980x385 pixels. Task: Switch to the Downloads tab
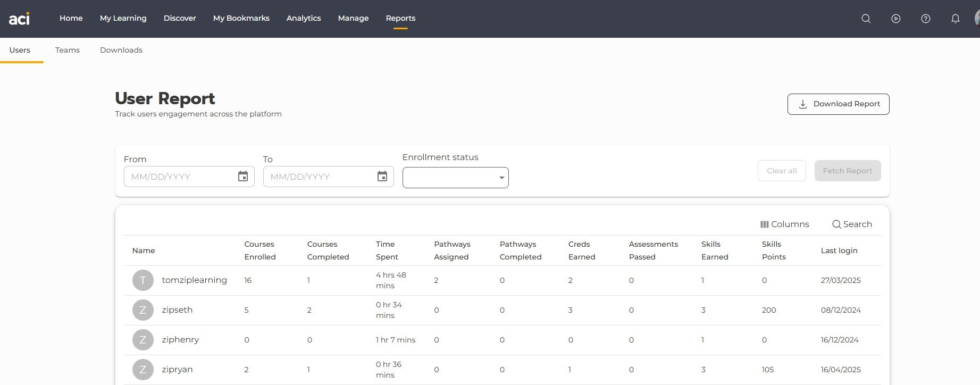tap(121, 50)
